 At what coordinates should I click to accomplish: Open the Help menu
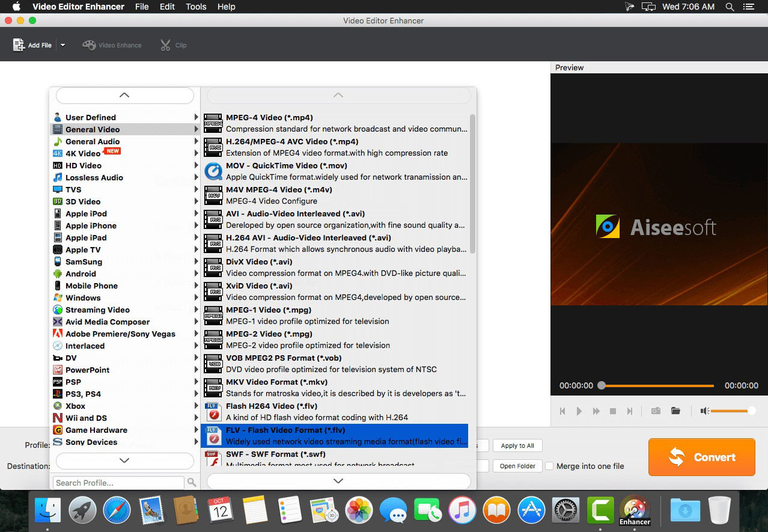[x=226, y=7]
